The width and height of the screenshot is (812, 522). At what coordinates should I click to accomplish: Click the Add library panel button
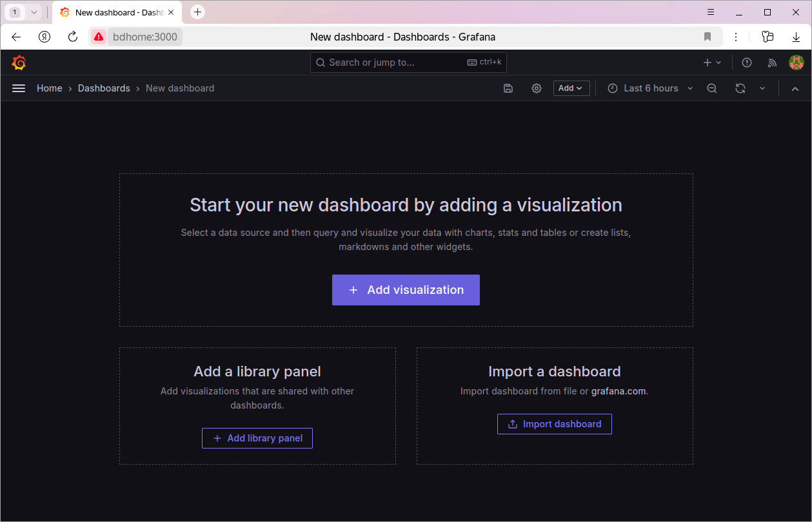click(x=257, y=438)
